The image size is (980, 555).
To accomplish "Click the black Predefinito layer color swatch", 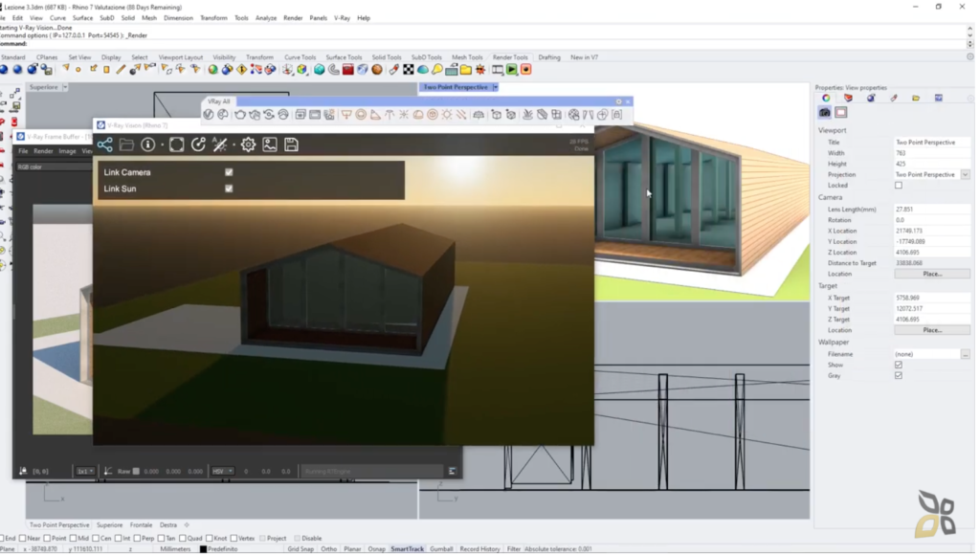I will [203, 549].
